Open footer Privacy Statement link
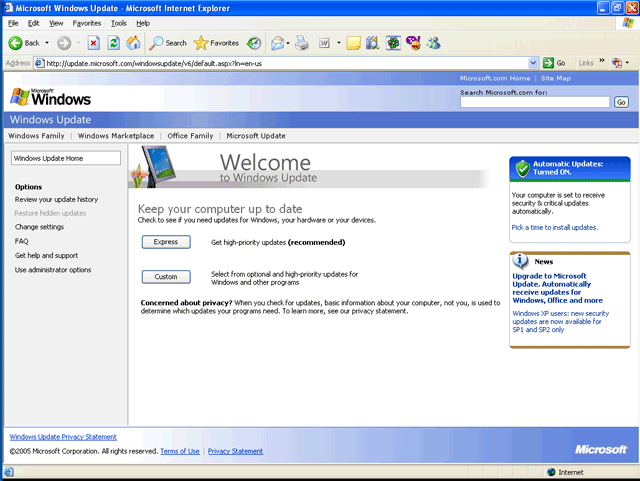The image size is (640, 481). pyautogui.click(x=235, y=451)
